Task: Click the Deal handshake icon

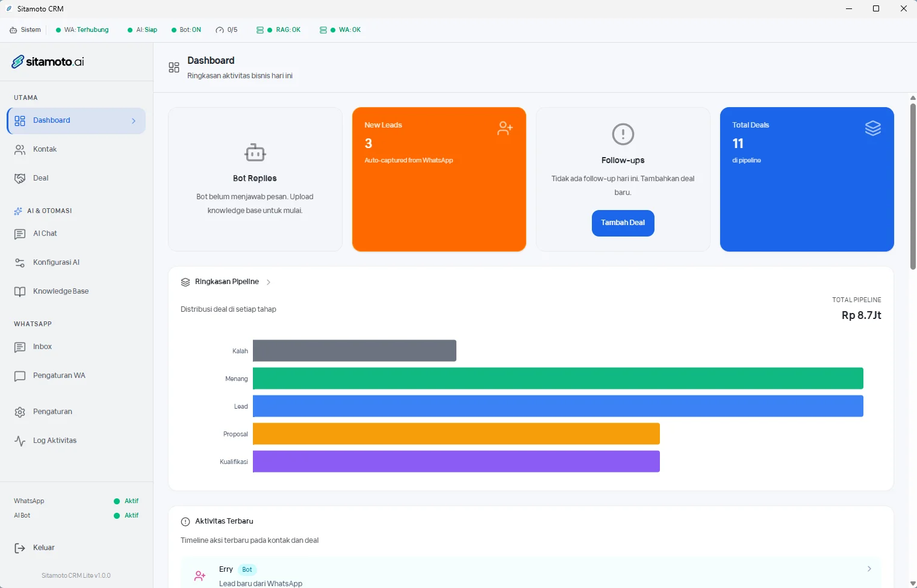Action: 20,179
